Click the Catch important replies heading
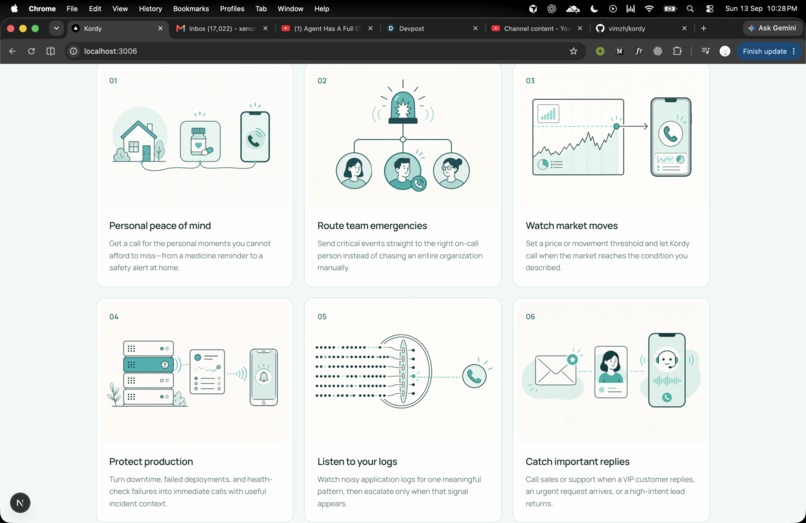The image size is (806, 523). 577,462
